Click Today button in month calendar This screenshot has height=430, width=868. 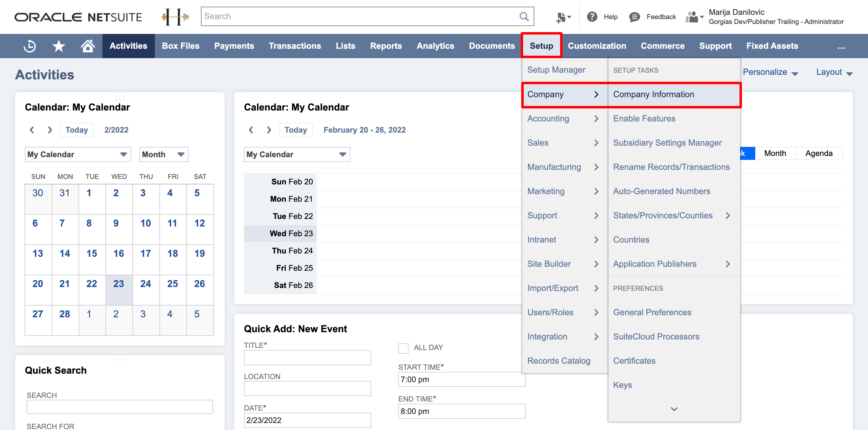76,130
